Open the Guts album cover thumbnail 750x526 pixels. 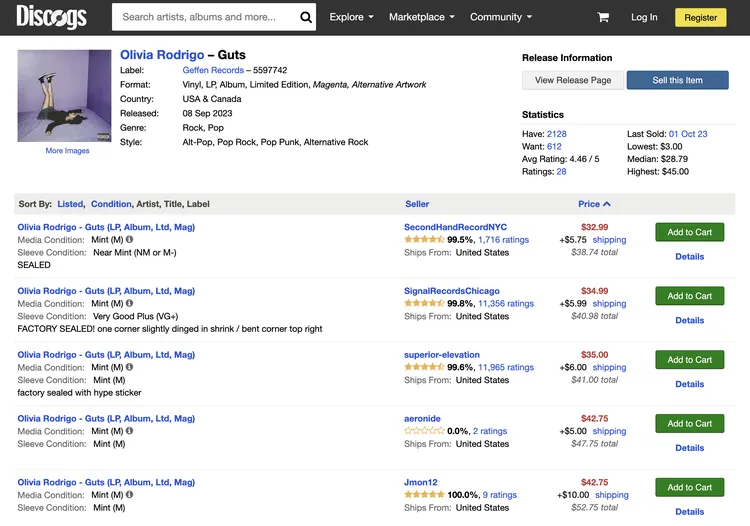point(65,96)
